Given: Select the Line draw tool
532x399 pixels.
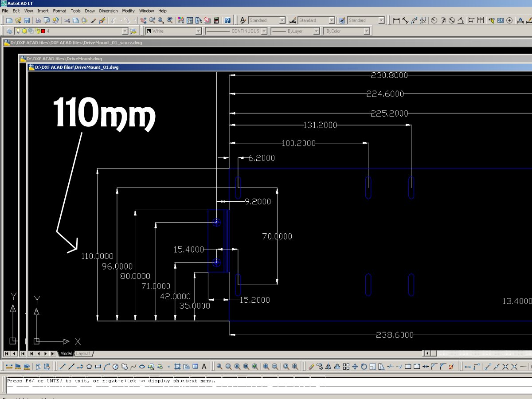Looking at the screenshot, I should pyautogui.click(x=63, y=367).
